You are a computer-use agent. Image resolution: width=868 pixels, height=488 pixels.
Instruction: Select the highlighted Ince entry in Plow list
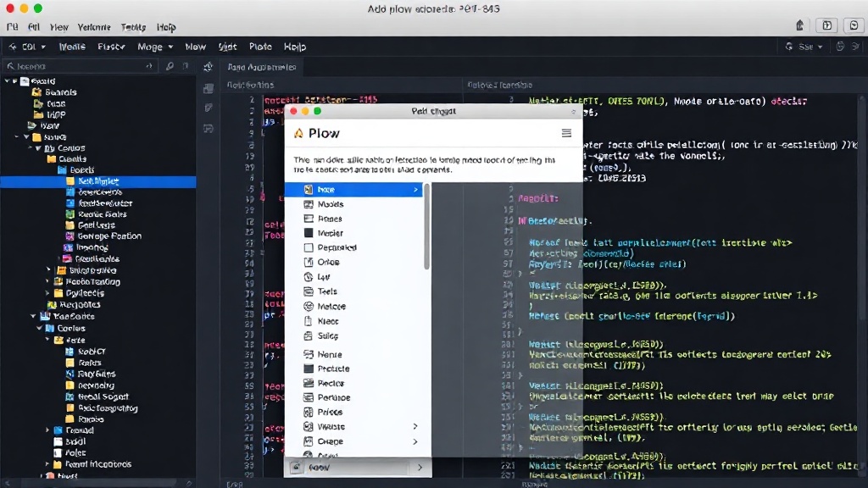[353, 189]
